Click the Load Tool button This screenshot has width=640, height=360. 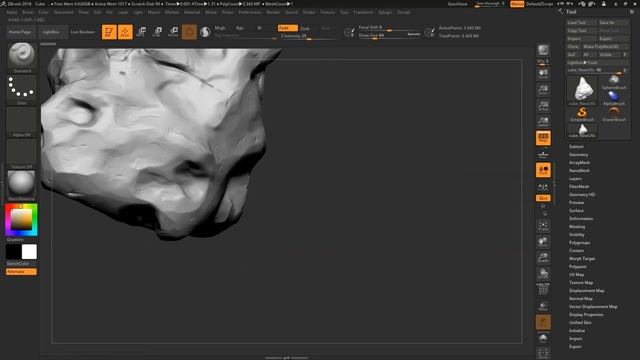tap(582, 22)
